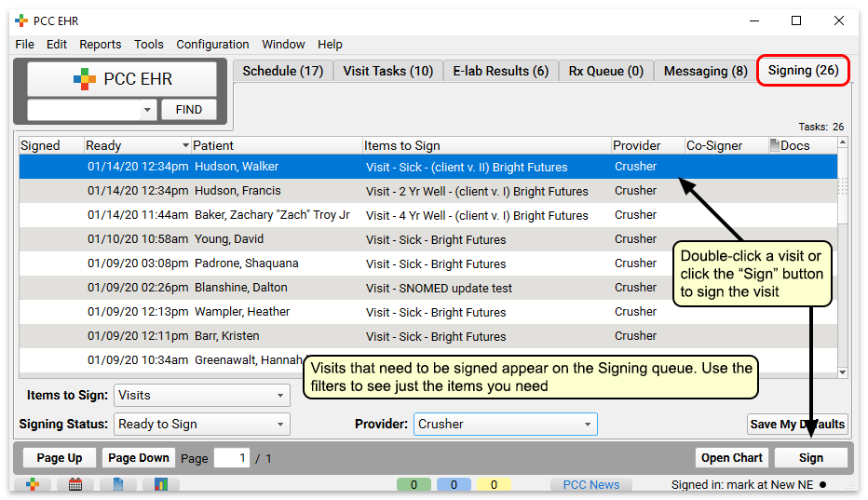The width and height of the screenshot is (868, 500).
Task: Switch to the E-lab Results (6) tab
Action: [x=501, y=71]
